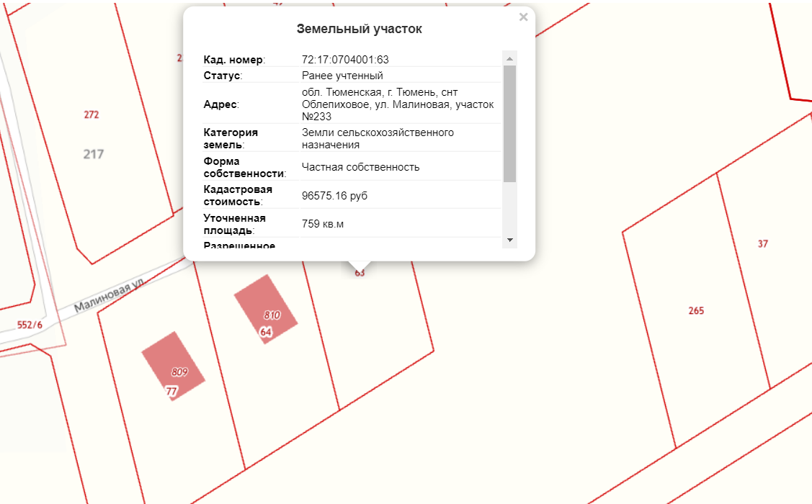Click the Адрес label
Image resolution: width=812 pixels, height=504 pixels.
click(221, 104)
